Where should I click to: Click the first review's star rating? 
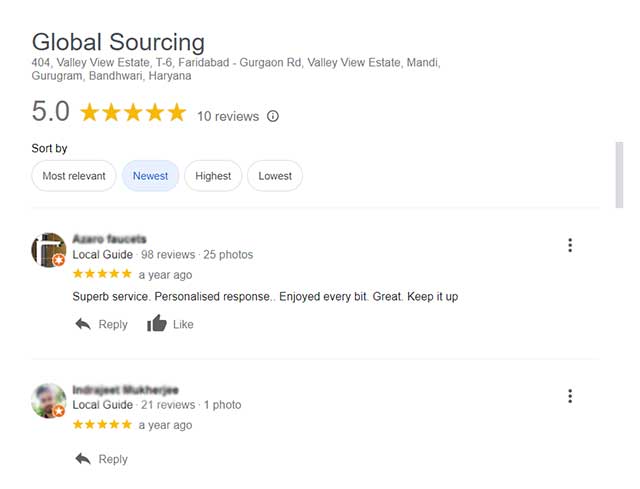(102, 274)
